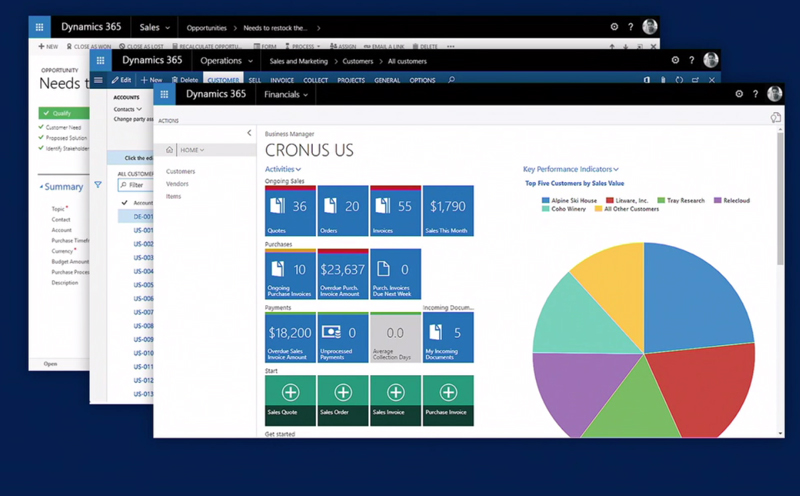The height and width of the screenshot is (496, 800).
Task: Click Opportunities breadcrumb in Sales window
Action: point(207,28)
